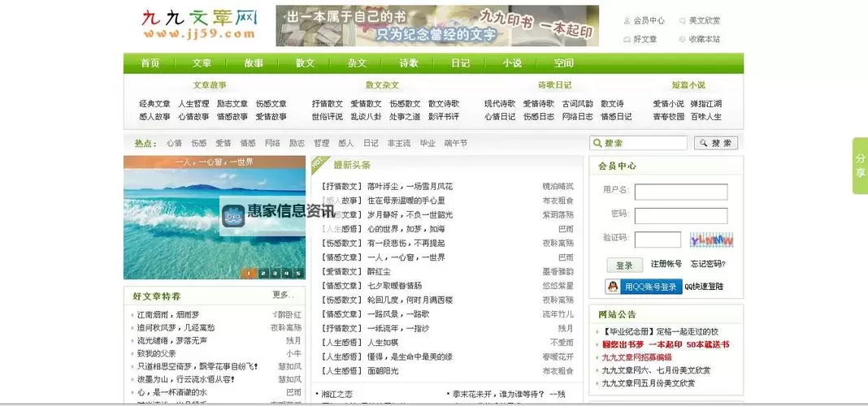Click the 验证码 input field

click(658, 240)
